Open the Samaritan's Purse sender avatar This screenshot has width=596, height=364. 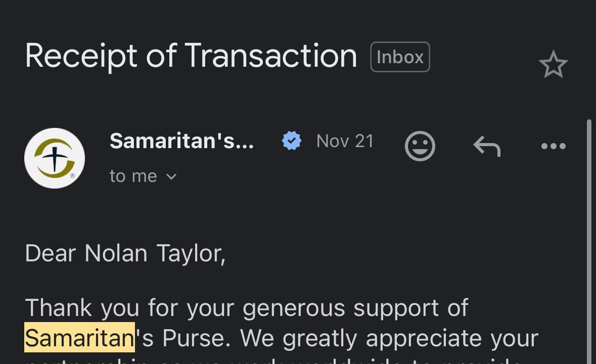[x=55, y=158]
